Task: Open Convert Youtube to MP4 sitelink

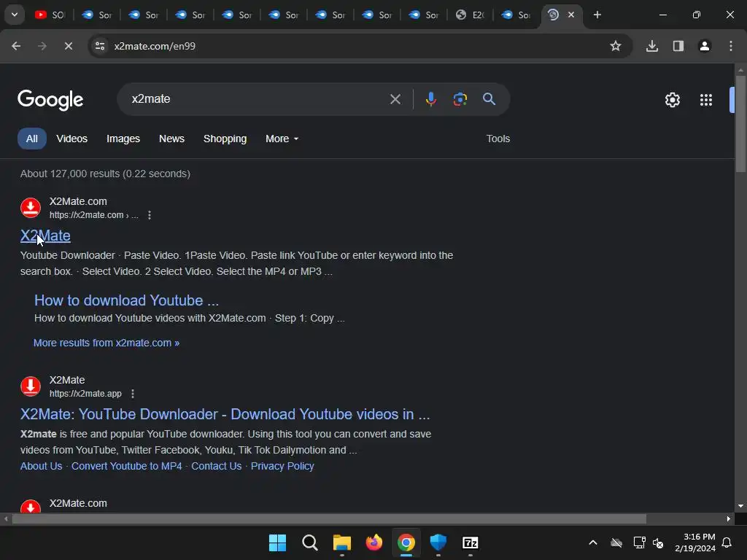Action: pyautogui.click(x=127, y=466)
